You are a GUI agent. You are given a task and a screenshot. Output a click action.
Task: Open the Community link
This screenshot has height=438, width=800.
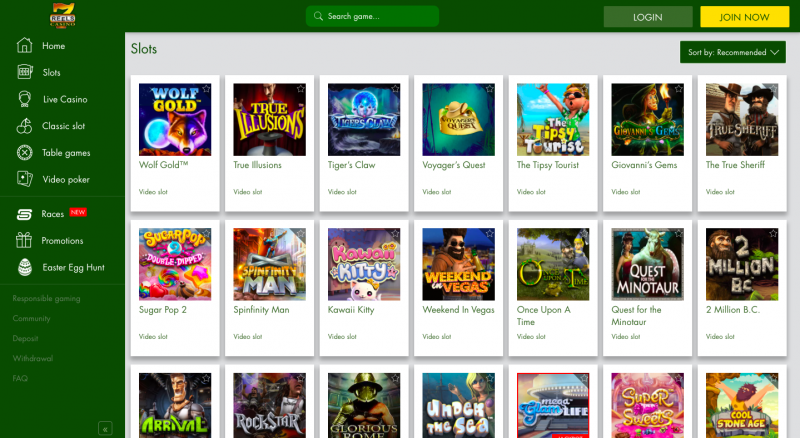tap(32, 318)
